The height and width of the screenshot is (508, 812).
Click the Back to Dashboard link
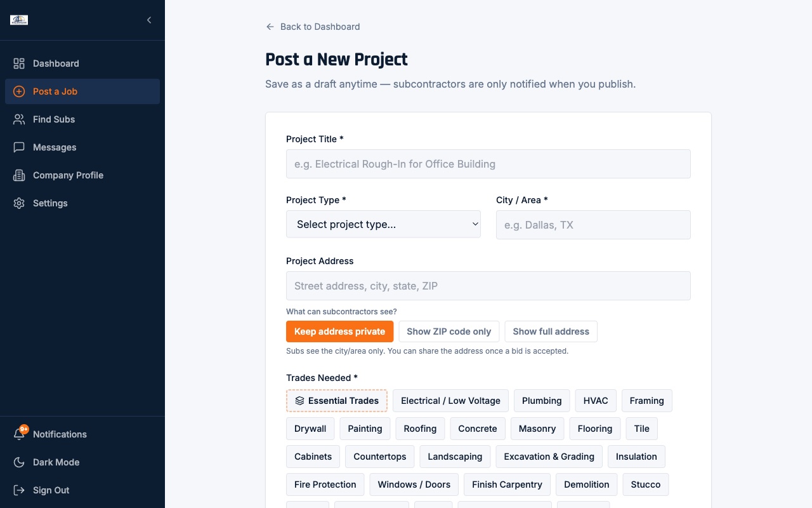(313, 27)
